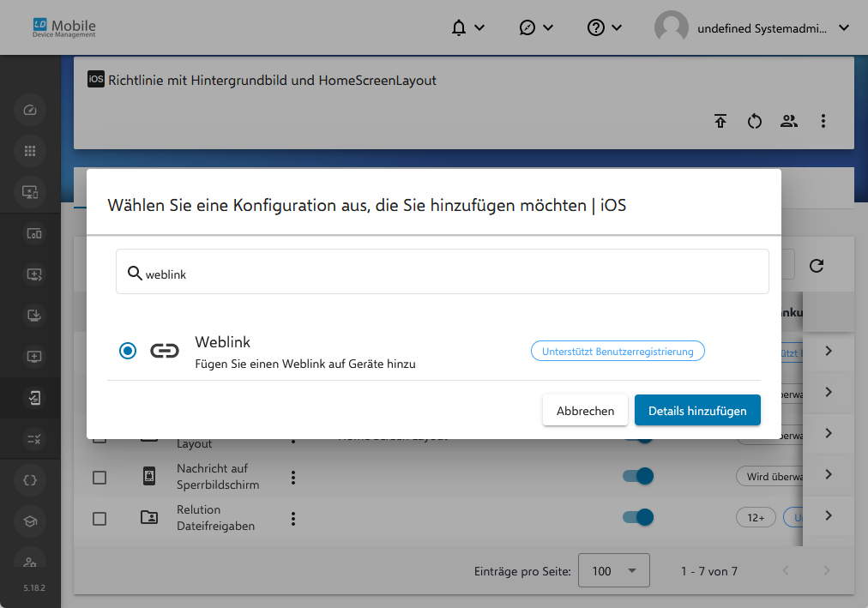Open the users assignment icon in policy header
Image resolution: width=868 pixels, height=608 pixels.
[789, 121]
